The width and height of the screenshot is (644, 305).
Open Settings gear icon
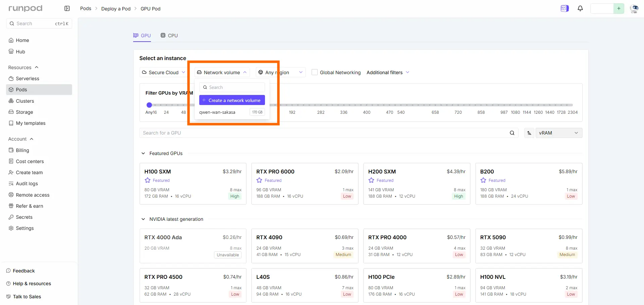click(11, 228)
